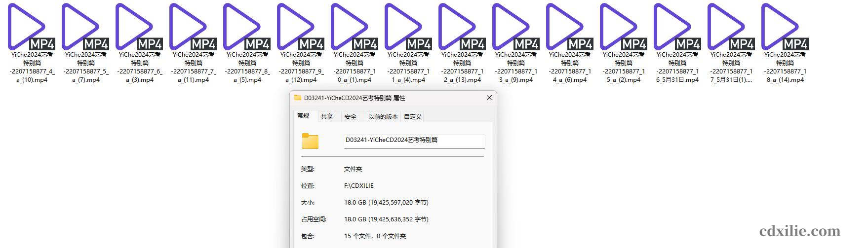This screenshot has height=248, width=868.
Task: Click the 大小: label
Action: (x=308, y=203)
